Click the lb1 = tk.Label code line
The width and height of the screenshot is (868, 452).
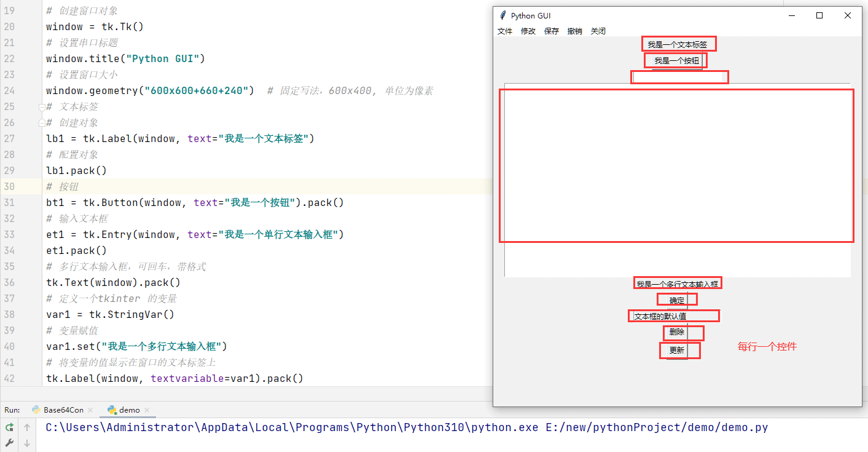coord(180,138)
